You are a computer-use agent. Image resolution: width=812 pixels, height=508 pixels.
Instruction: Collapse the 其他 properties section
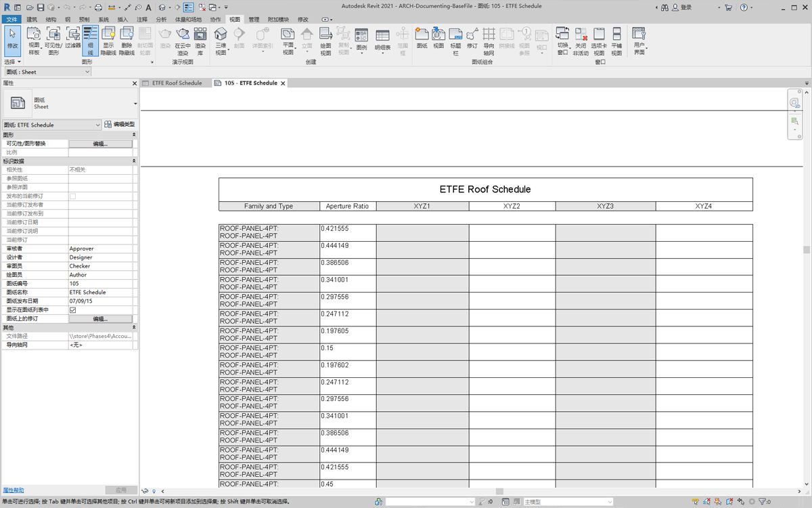pyautogui.click(x=134, y=327)
